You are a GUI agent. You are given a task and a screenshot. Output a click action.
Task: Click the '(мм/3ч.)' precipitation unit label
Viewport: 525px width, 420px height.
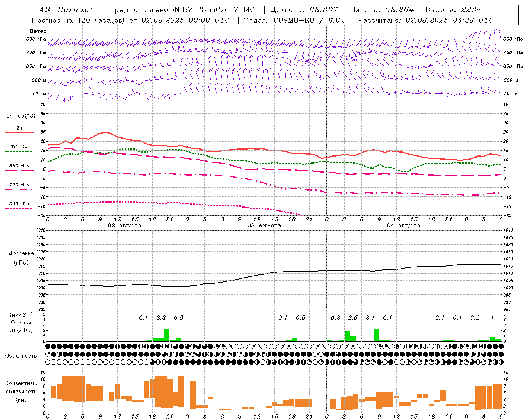pyautogui.click(x=21, y=315)
